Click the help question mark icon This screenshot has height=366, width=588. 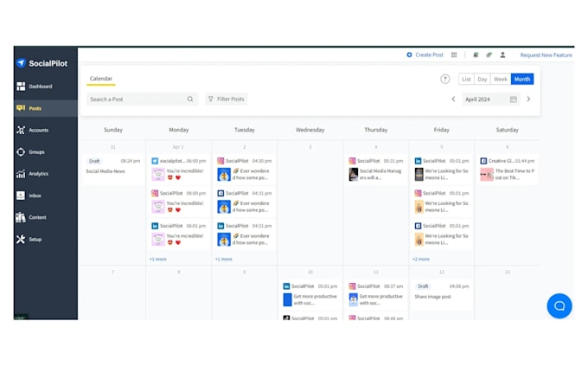(444, 79)
